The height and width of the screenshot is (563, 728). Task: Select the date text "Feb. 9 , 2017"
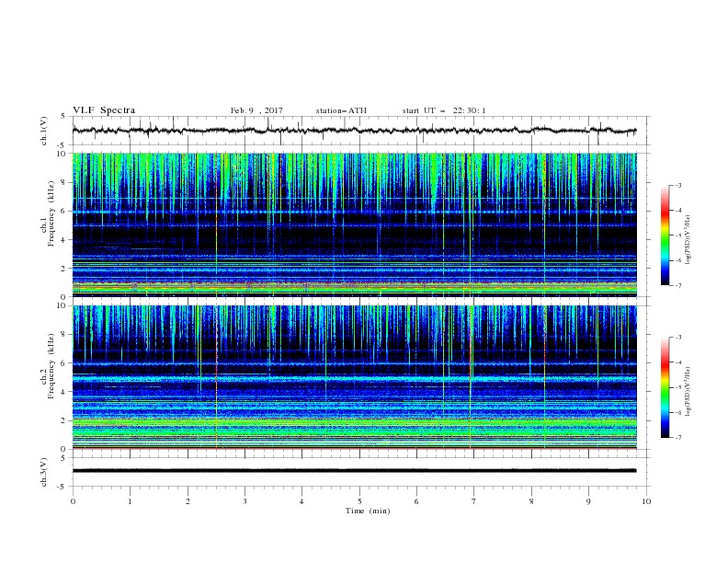(x=256, y=110)
